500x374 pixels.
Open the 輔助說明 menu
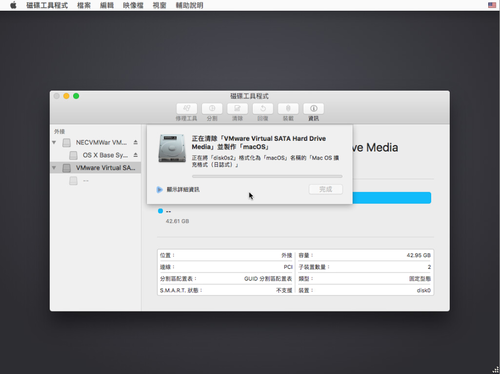[189, 5]
